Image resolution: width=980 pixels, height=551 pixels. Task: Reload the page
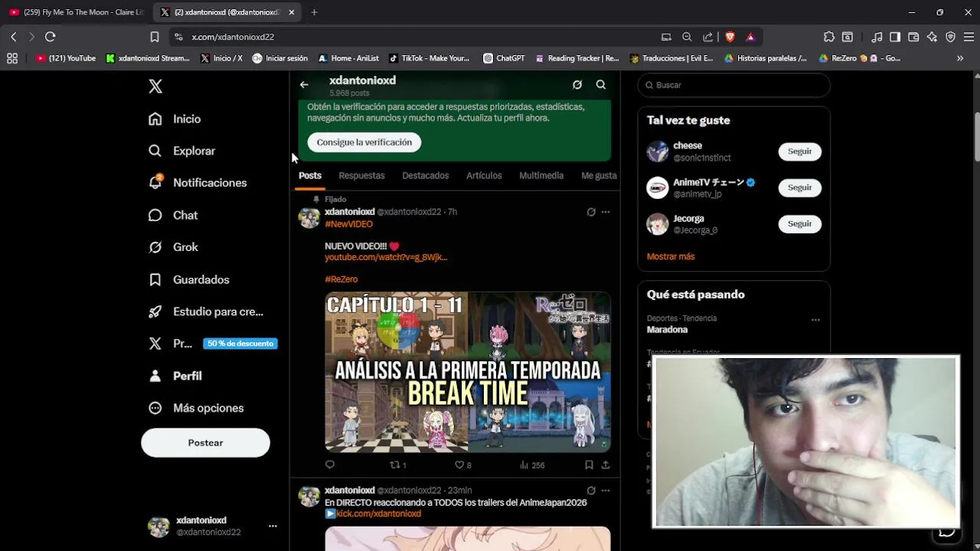tap(51, 37)
